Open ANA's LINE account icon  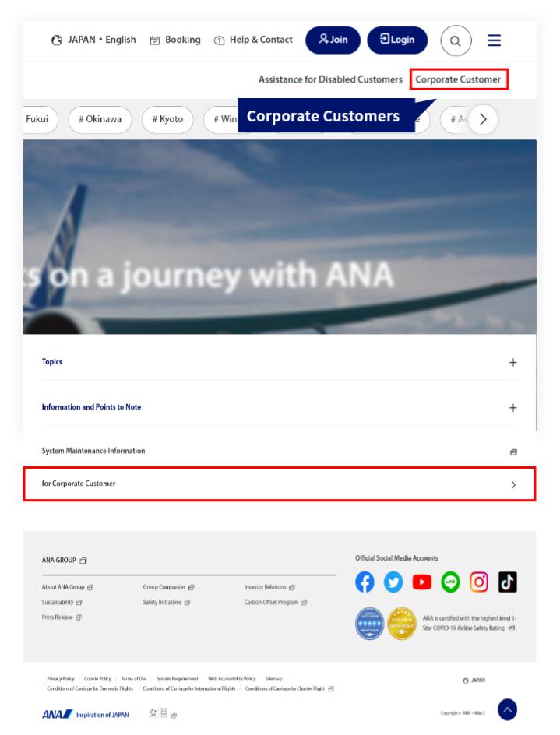pos(450,582)
